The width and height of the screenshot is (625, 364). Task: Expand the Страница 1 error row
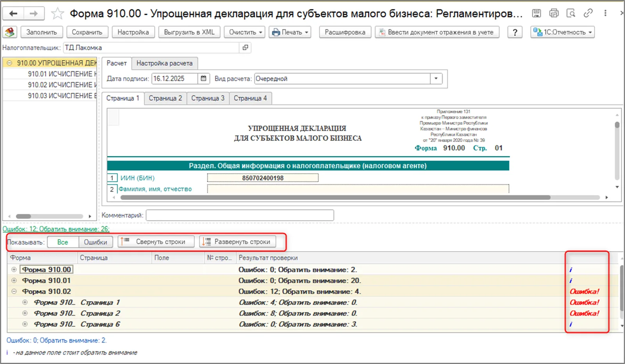coord(25,302)
